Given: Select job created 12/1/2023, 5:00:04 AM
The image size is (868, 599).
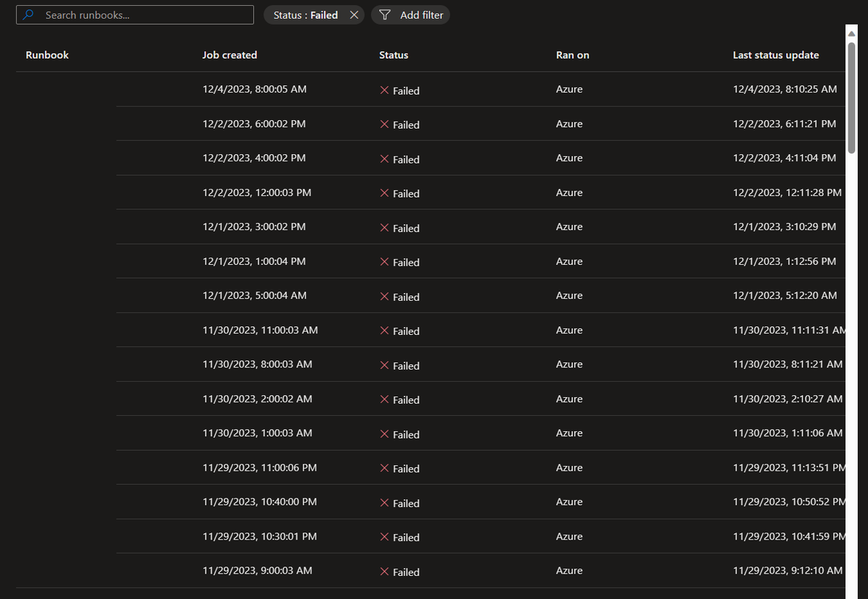Looking at the screenshot, I should (255, 295).
